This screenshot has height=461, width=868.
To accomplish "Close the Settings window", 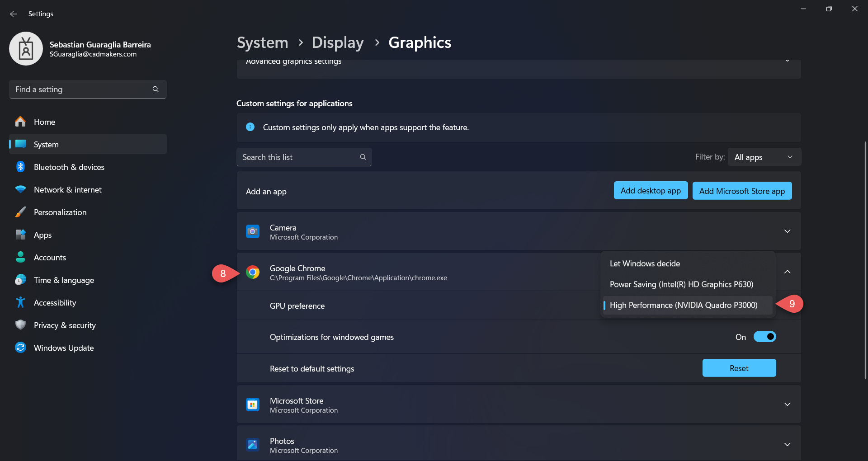I will point(854,9).
